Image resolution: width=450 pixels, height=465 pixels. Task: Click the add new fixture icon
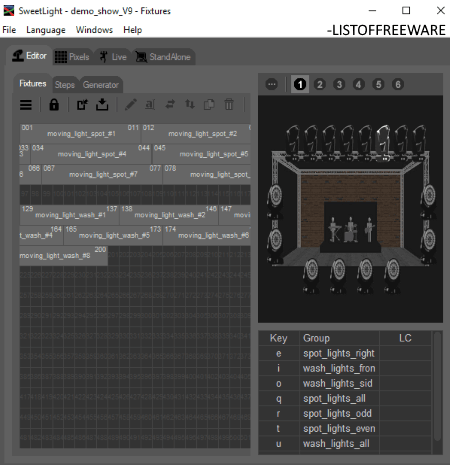point(82,105)
